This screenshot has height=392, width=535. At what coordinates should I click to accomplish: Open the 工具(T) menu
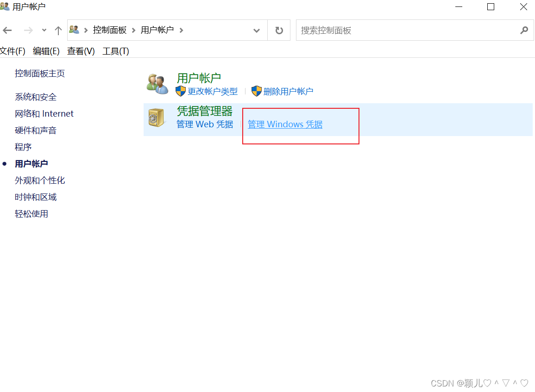[x=115, y=51]
